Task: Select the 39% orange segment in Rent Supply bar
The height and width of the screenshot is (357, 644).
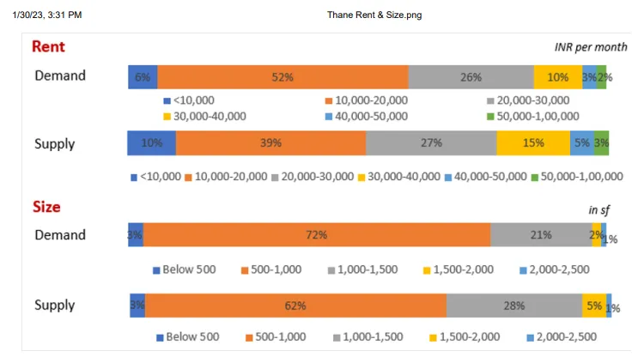Action: click(x=270, y=142)
